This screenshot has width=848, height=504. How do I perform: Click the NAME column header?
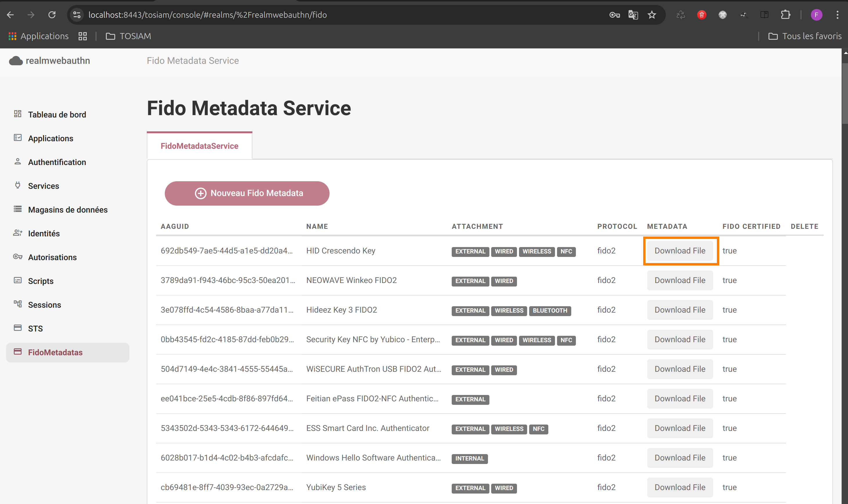coord(317,226)
